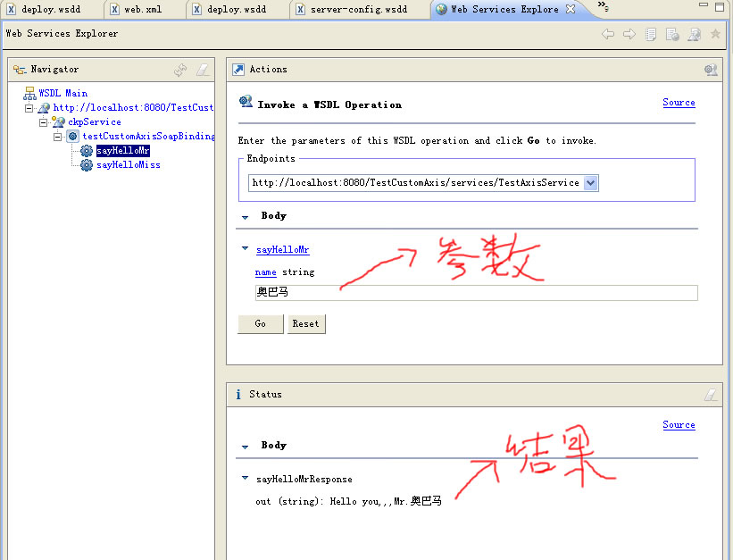733x560 pixels.
Task: Click the 'out (string): Hello you,,,Mr.' result text
Action: [x=348, y=502]
